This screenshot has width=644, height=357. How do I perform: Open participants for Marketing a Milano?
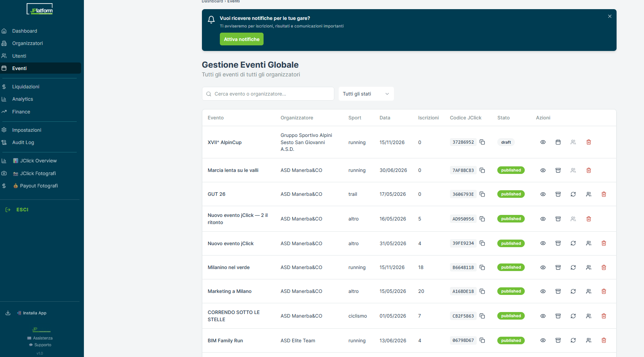(589, 291)
